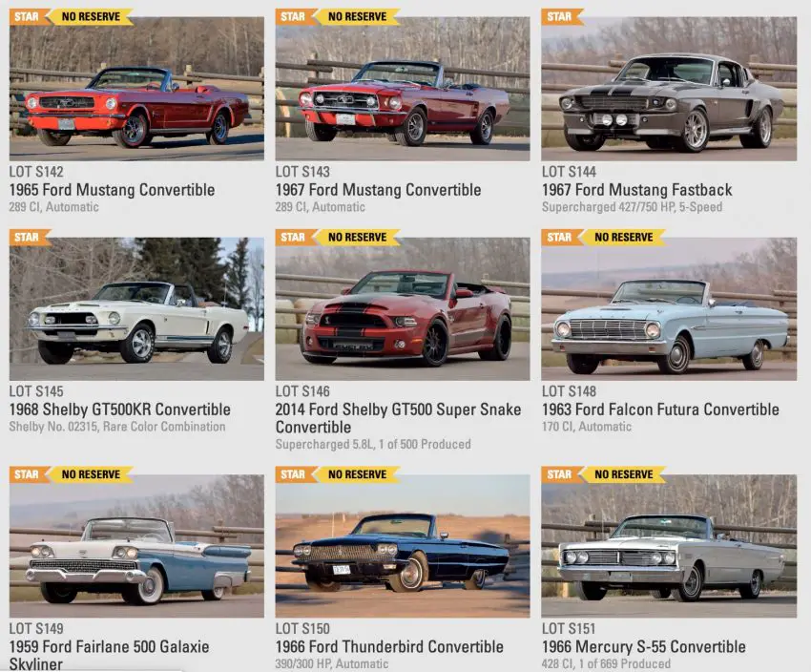
Task: Open the 1963 Ford Falcon Futura Convertible link
Action: pyautogui.click(x=660, y=409)
